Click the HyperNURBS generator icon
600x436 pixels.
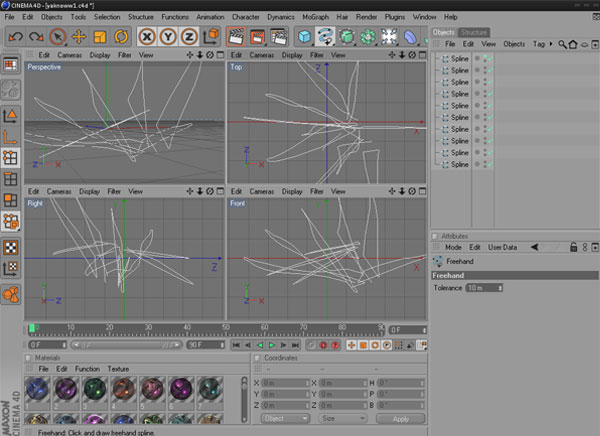347,37
